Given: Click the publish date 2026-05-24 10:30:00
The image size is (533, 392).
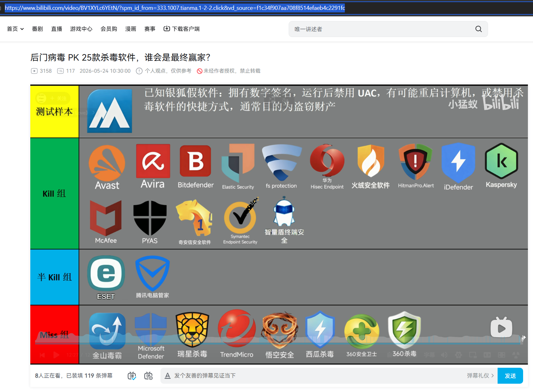Looking at the screenshot, I should [x=105, y=71].
